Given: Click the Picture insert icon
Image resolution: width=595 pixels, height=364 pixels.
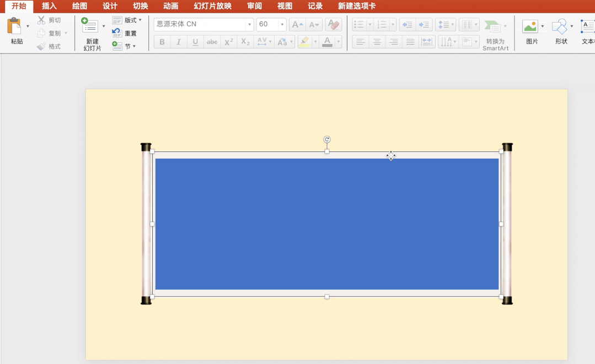Looking at the screenshot, I should (x=530, y=26).
